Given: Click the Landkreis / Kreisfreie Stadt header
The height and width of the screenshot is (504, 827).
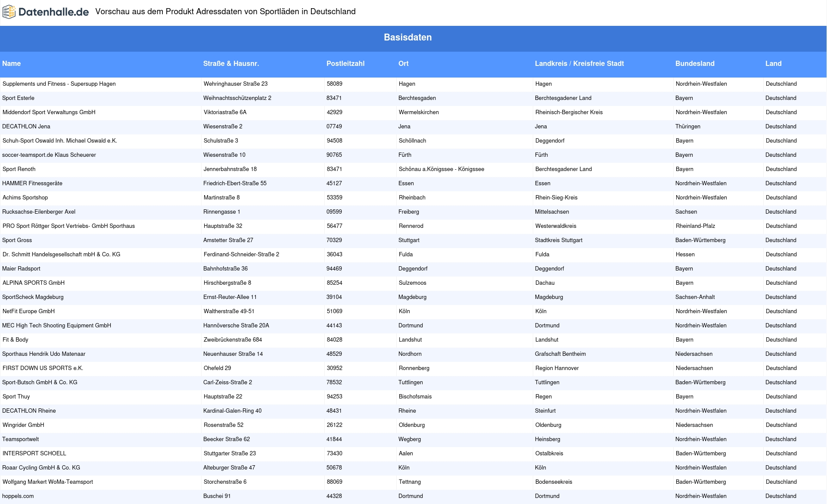Looking at the screenshot, I should (579, 63).
